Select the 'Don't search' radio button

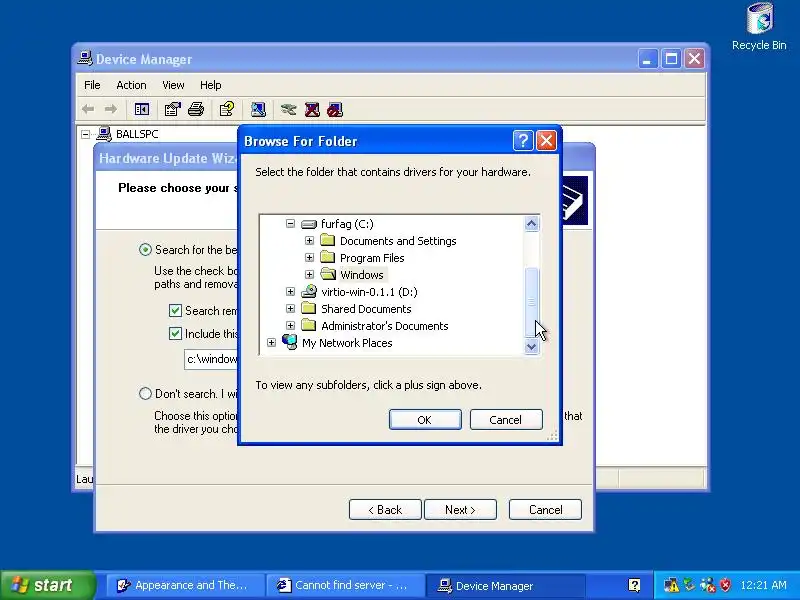point(145,393)
